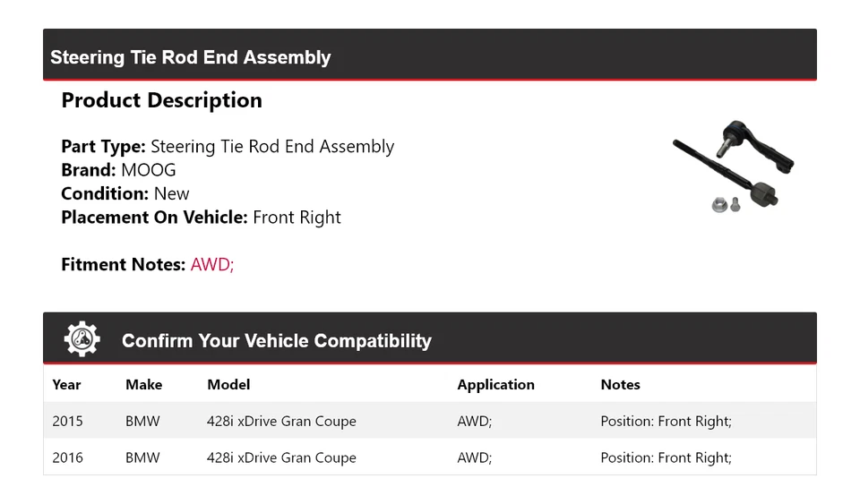Click Position: Front Right in the 2016 row
The width and height of the screenshot is (860, 504).
point(666,457)
